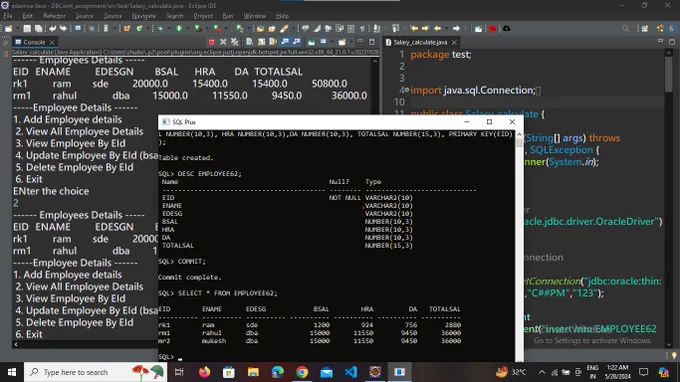Open the File menu
This screenshot has width=680, height=382.
[8, 16]
